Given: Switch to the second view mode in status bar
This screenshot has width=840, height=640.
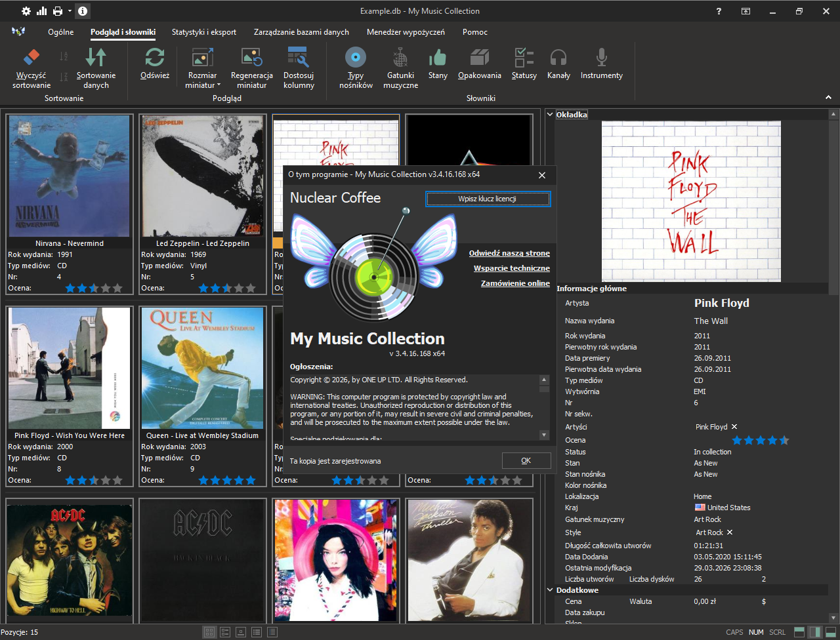Looking at the screenshot, I should coord(225,632).
